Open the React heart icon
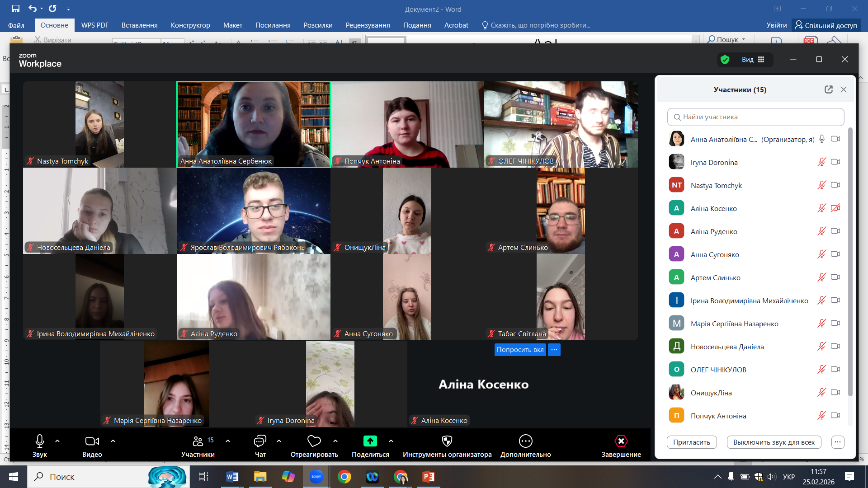 [x=314, y=441]
